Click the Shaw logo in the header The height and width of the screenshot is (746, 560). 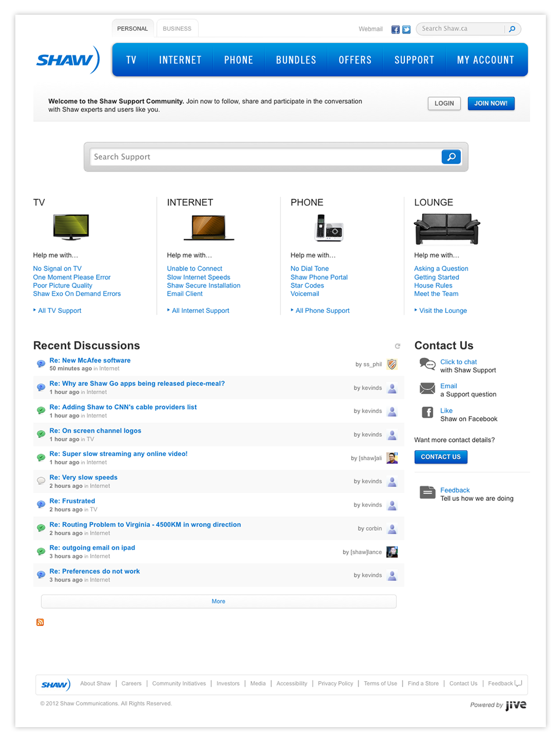[x=68, y=60]
